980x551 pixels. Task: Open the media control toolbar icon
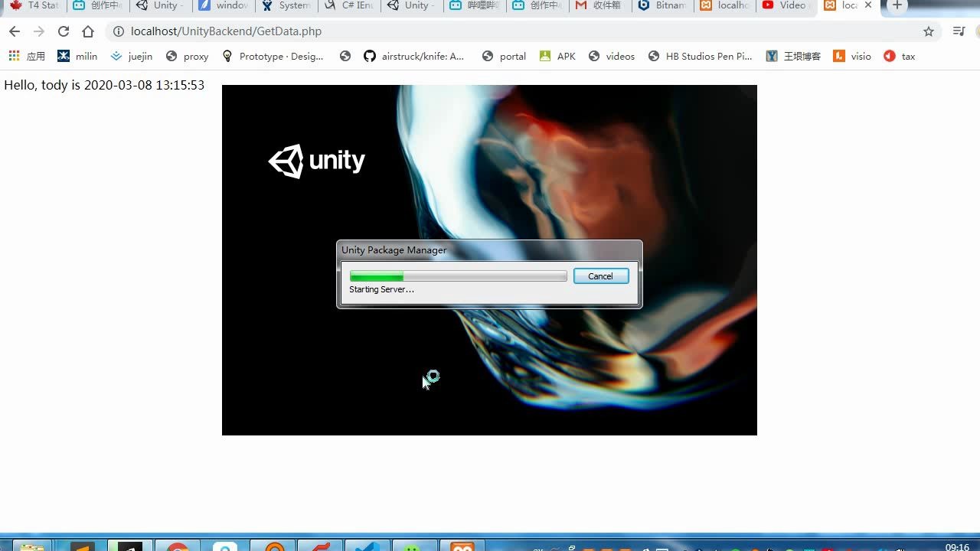tap(959, 31)
